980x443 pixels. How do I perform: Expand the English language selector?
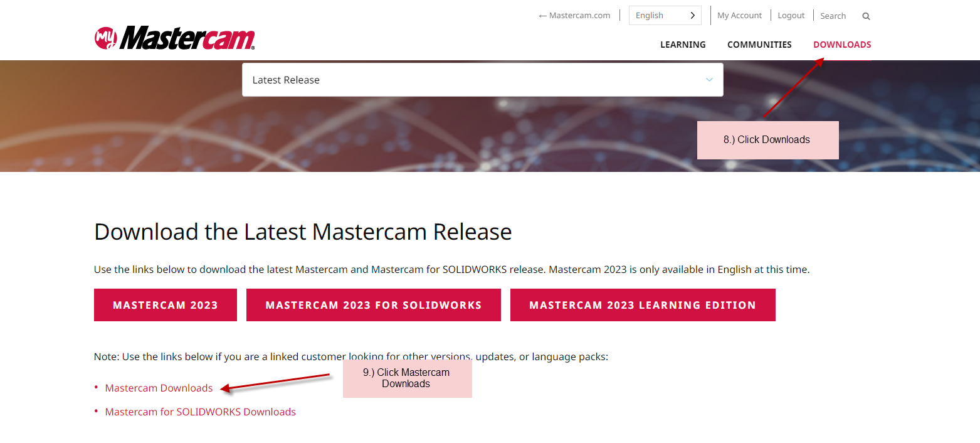[665, 16]
